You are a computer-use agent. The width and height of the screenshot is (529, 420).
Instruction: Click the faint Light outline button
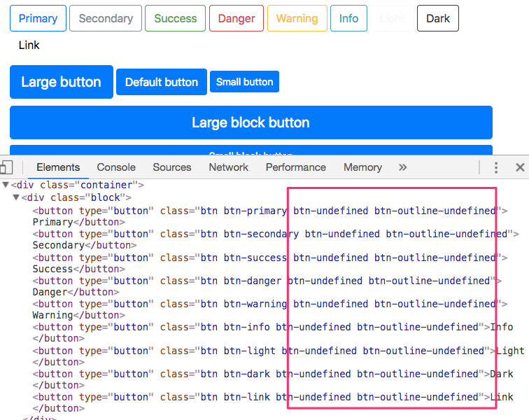[x=392, y=18]
